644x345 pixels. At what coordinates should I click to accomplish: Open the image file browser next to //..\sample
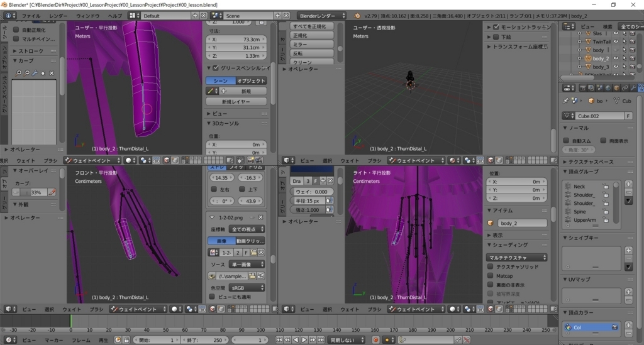253,276
